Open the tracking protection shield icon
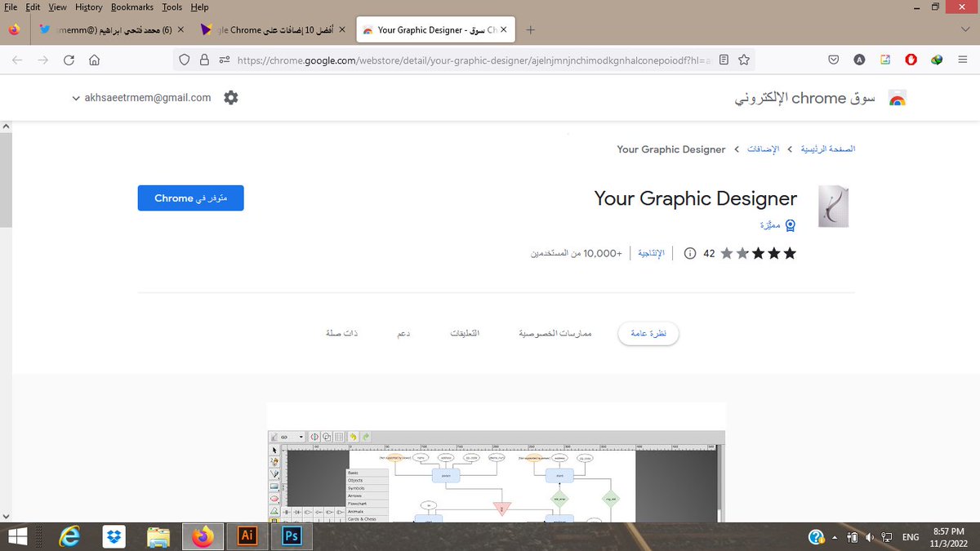The height and width of the screenshot is (551, 980). 185,60
